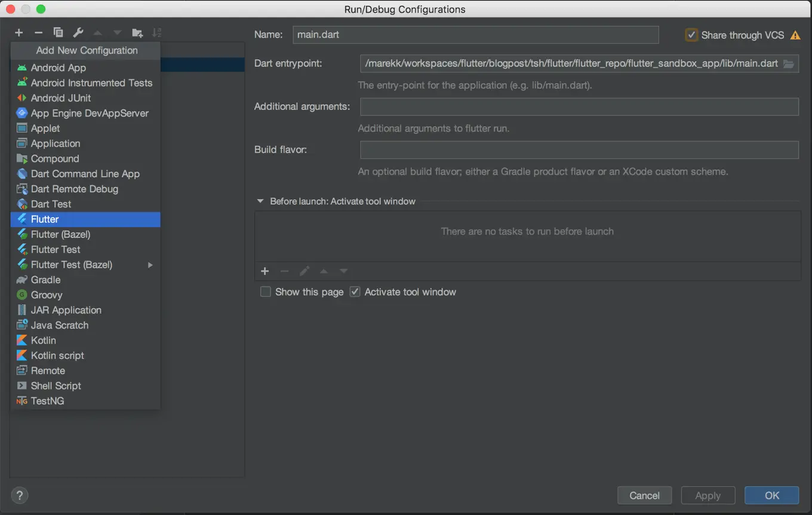Open the Add New Configuration dropdown with plus
This screenshot has height=515, width=812.
[x=19, y=32]
